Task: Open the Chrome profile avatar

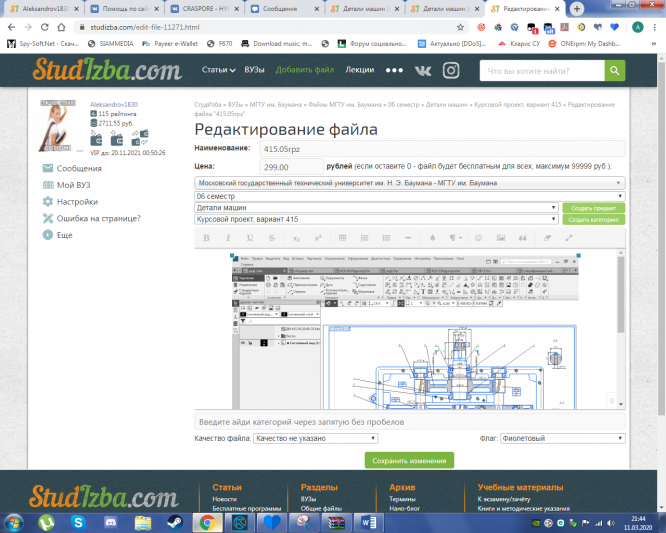Action: coord(638,27)
